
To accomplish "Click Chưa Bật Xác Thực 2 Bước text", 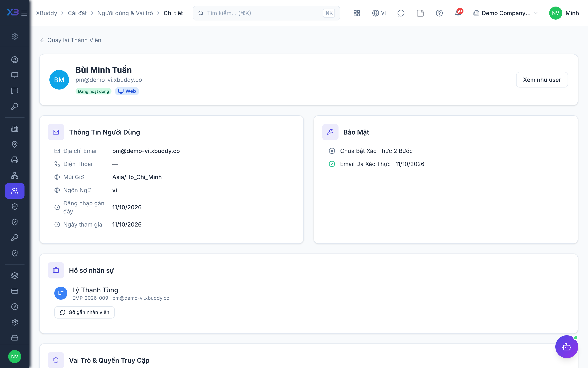I will [376, 151].
